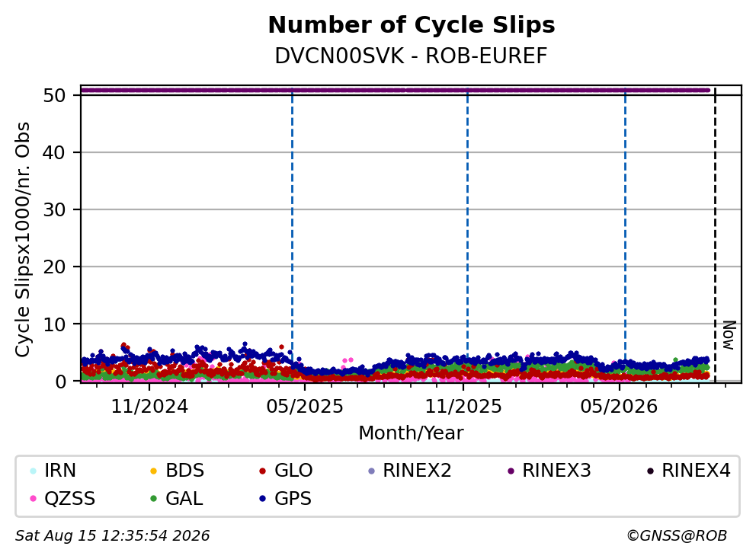
Task: Click the blue dashed line near 11/2025
Action: (468, 222)
